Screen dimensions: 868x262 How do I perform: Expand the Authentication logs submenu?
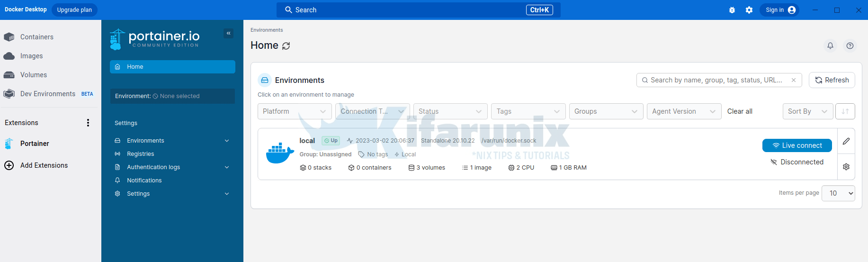pyautogui.click(x=227, y=167)
